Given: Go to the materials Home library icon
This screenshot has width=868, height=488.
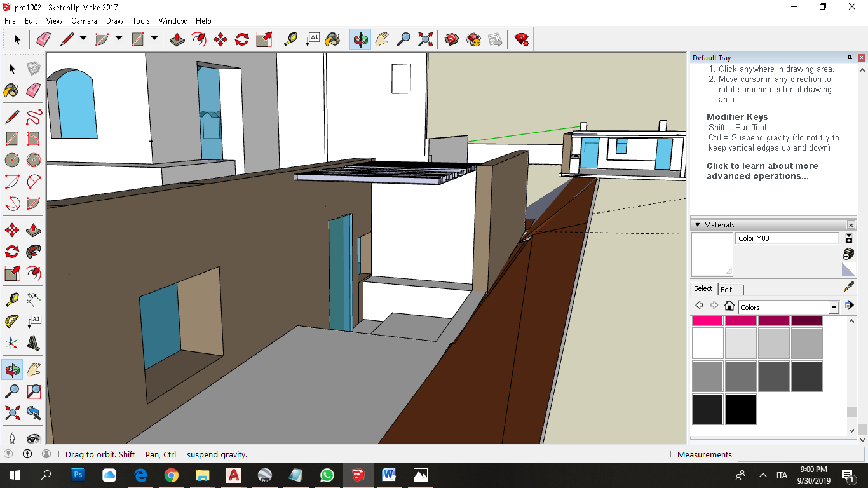Looking at the screenshot, I should 729,306.
